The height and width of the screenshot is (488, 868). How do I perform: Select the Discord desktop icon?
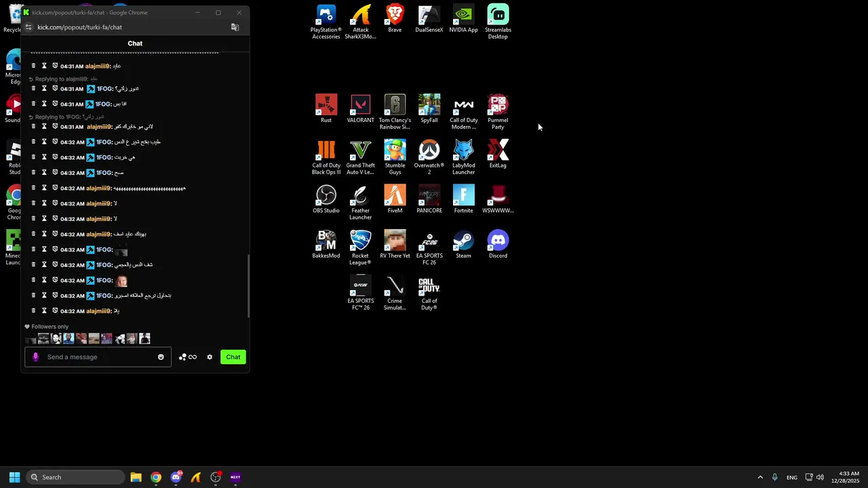click(498, 244)
